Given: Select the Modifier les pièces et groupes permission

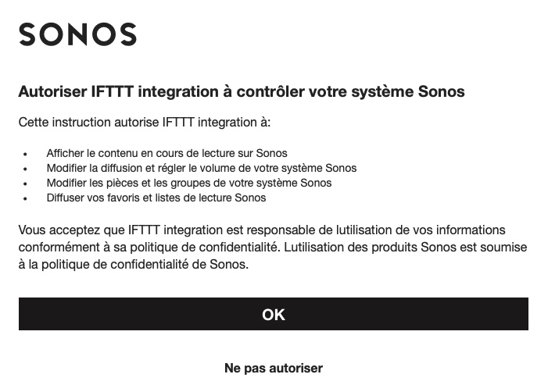Looking at the screenshot, I should [189, 183].
